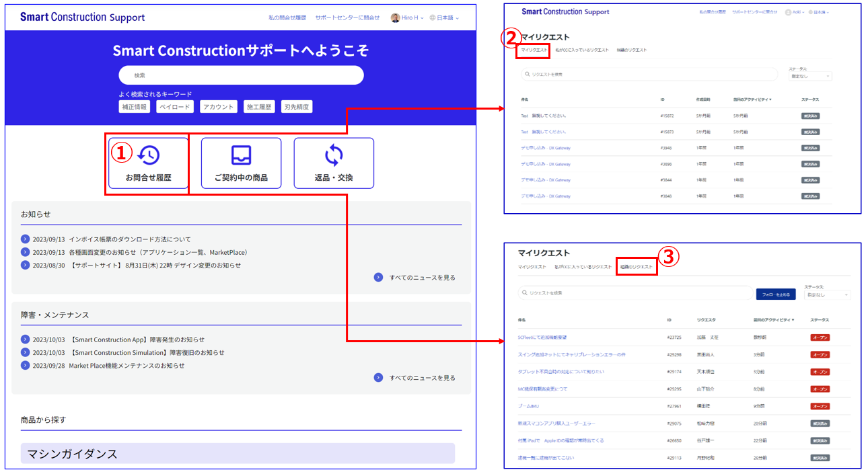The width and height of the screenshot is (868, 476).
Task: Open request SCFleetにて追加機能要望
Action: click(542, 337)
